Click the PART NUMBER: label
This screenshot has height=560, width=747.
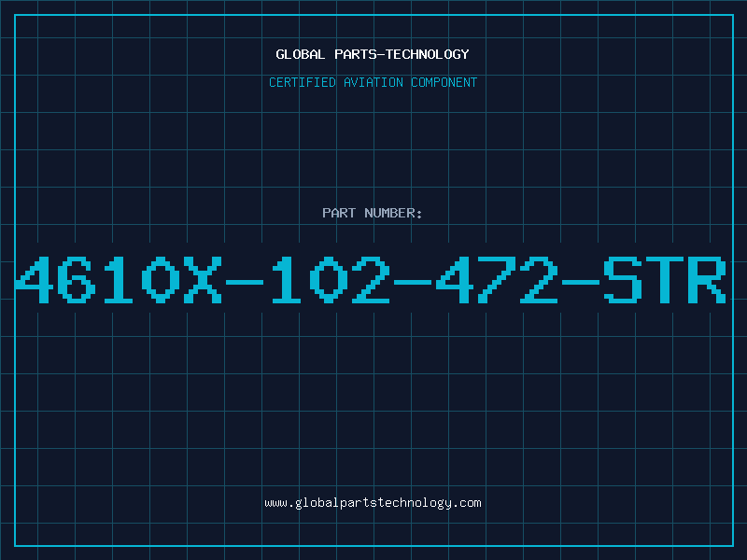pyautogui.click(x=373, y=213)
